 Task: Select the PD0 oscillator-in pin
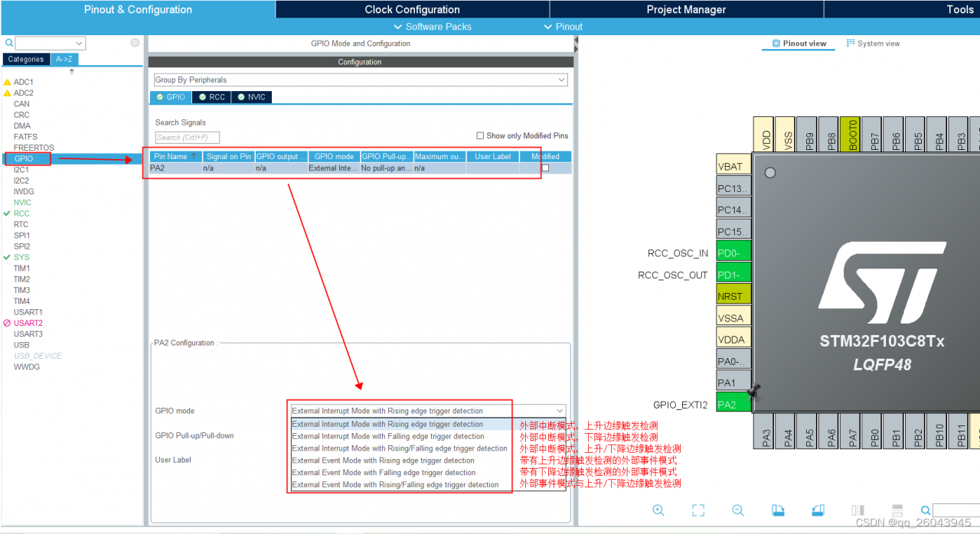733,252
